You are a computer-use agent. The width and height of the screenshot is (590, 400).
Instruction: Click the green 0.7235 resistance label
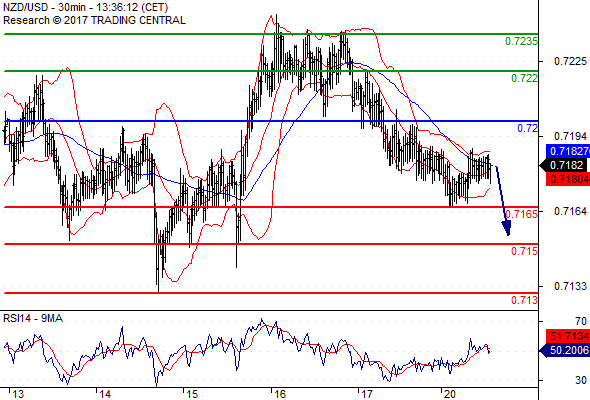pos(521,41)
